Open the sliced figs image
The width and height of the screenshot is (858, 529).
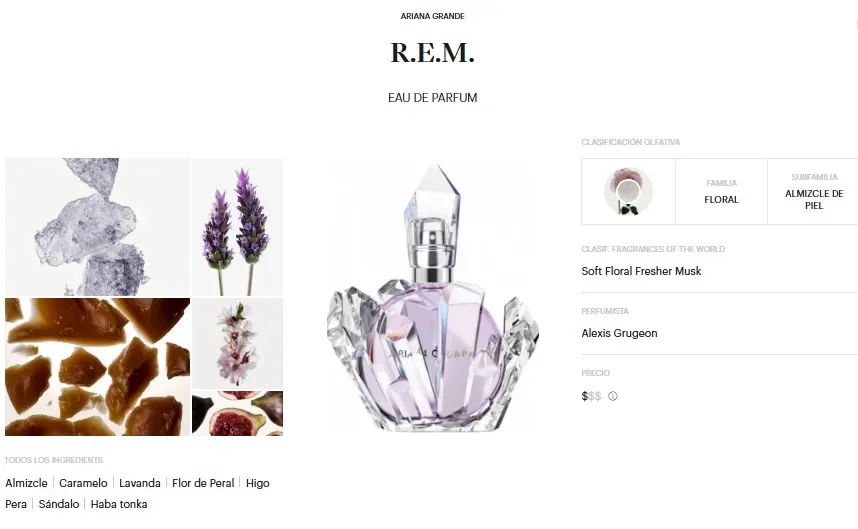pos(237,413)
